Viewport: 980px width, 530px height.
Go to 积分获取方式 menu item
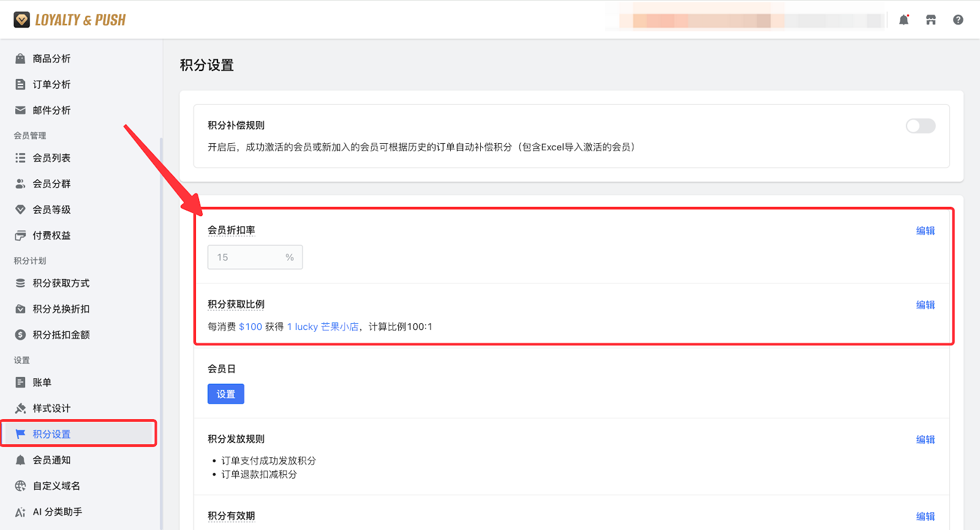click(x=61, y=283)
